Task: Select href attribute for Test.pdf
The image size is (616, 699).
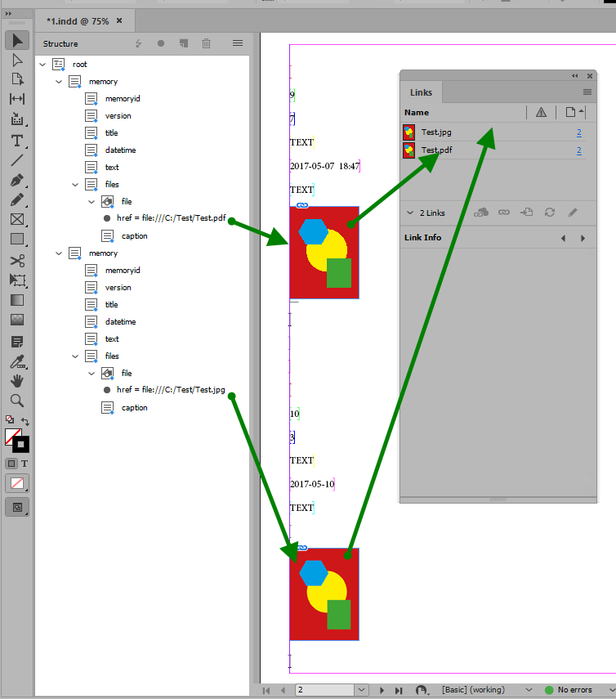Action: point(171,218)
